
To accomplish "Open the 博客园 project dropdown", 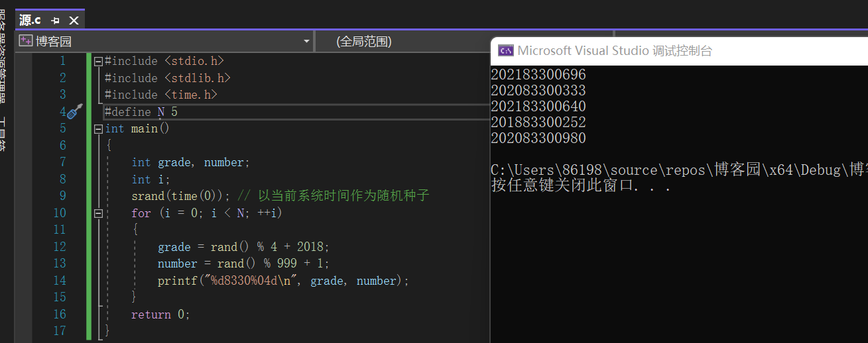I will click(x=306, y=41).
